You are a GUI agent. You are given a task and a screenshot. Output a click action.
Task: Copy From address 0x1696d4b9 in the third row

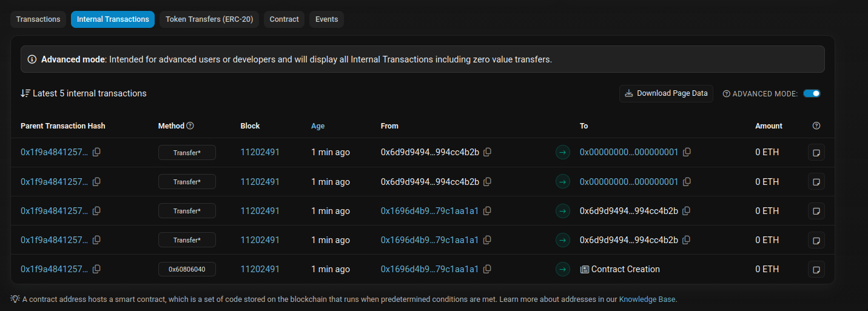coord(487,211)
